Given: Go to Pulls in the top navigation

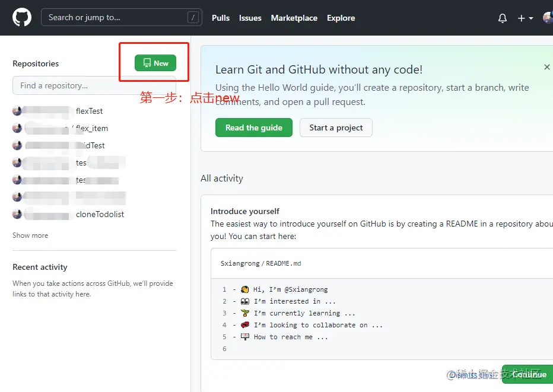Looking at the screenshot, I should click(220, 18).
